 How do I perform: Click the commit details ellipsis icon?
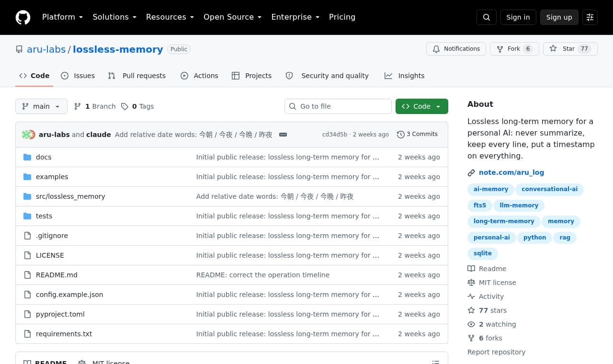[x=283, y=135]
